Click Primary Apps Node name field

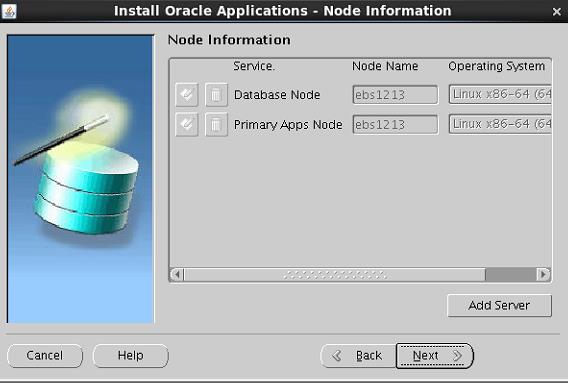tap(395, 125)
